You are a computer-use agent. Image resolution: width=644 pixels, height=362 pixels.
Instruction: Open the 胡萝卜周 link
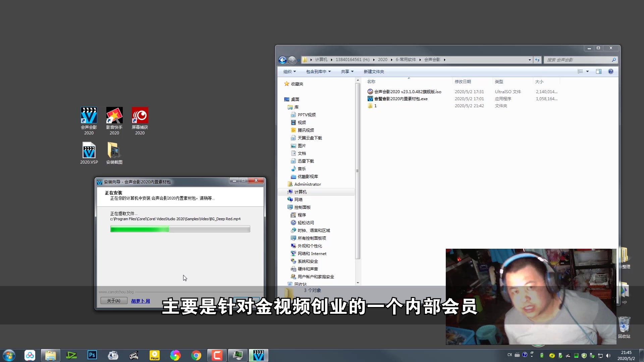(x=141, y=301)
